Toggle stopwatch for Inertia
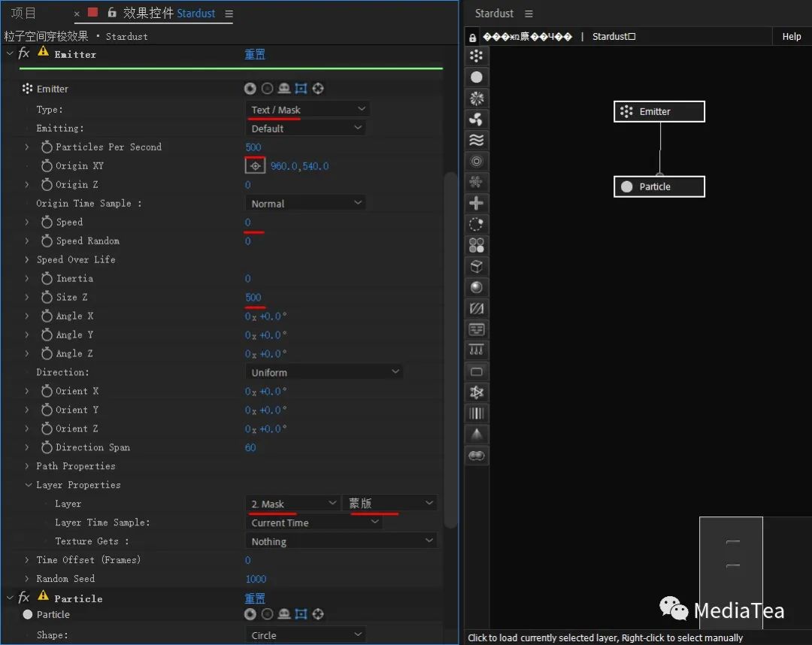Image resolution: width=812 pixels, height=645 pixels. tap(47, 278)
